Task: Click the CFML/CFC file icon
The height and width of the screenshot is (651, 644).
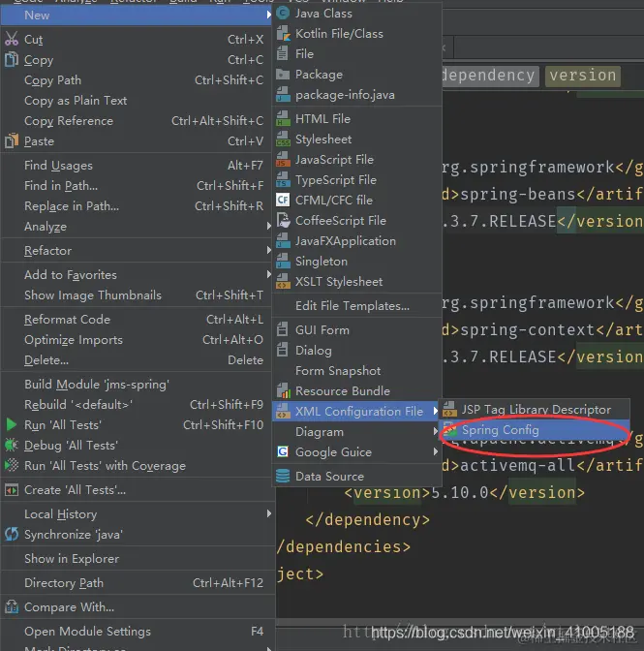Action: (x=283, y=201)
